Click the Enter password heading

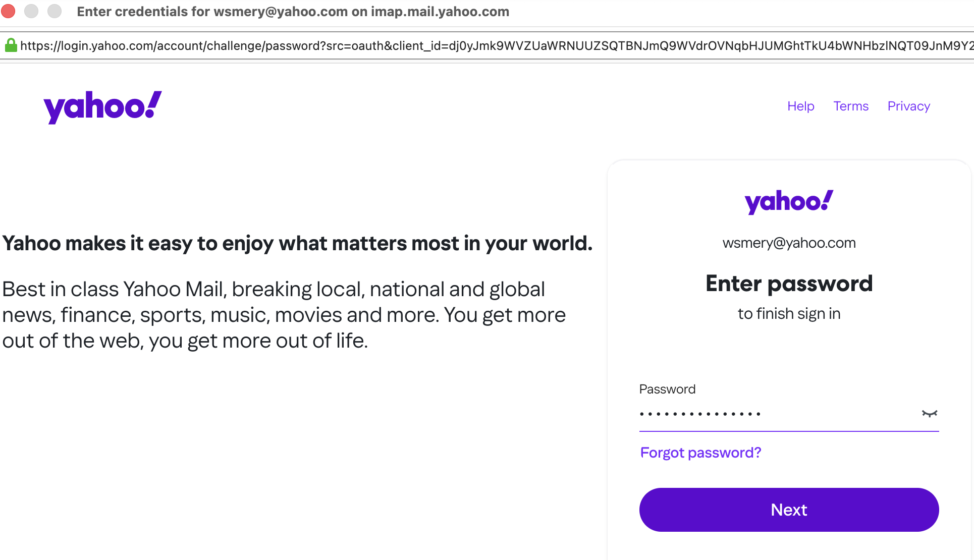789,284
